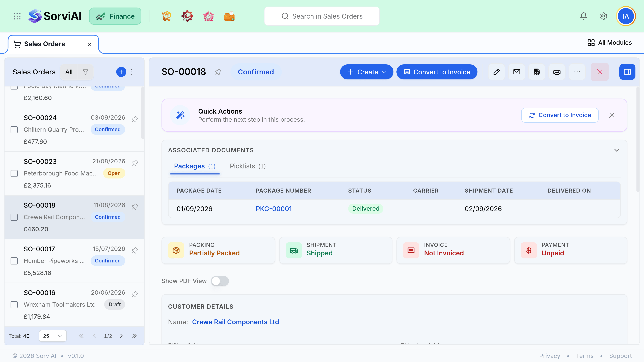Open sales orders list more options

click(x=132, y=72)
